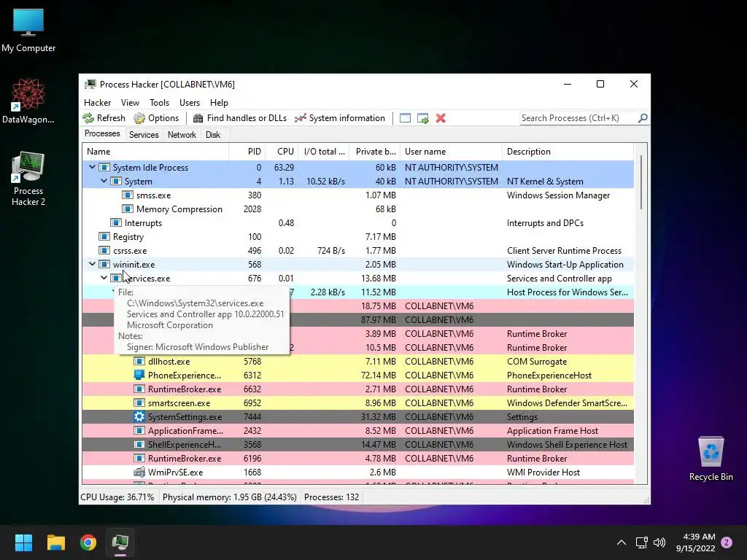
Task: Open the Hacker menu
Action: [97, 102]
